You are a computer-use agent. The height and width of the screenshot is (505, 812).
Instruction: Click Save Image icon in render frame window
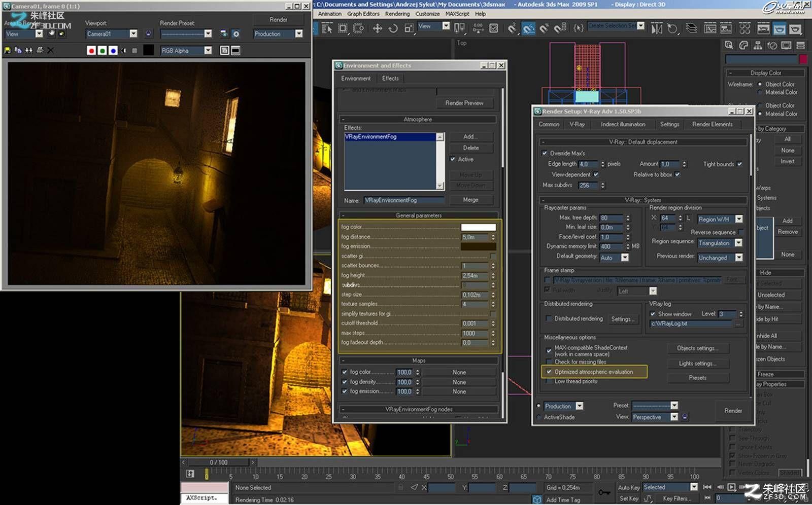point(7,50)
